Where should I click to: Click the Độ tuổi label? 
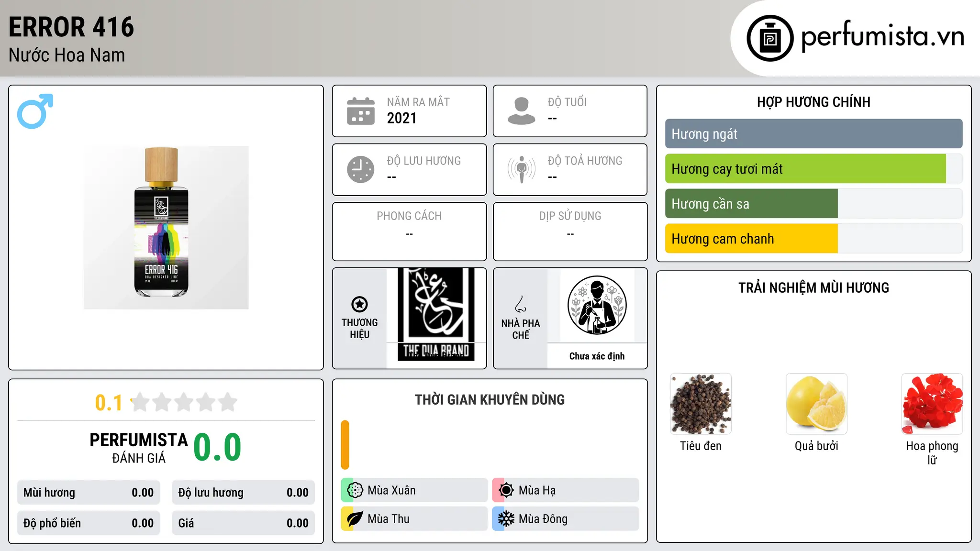point(567,102)
